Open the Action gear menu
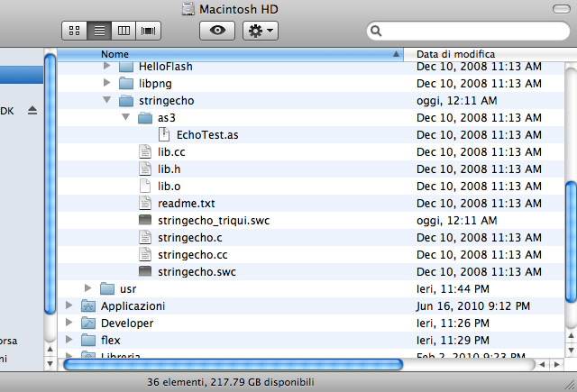The width and height of the screenshot is (577, 392). click(x=261, y=31)
